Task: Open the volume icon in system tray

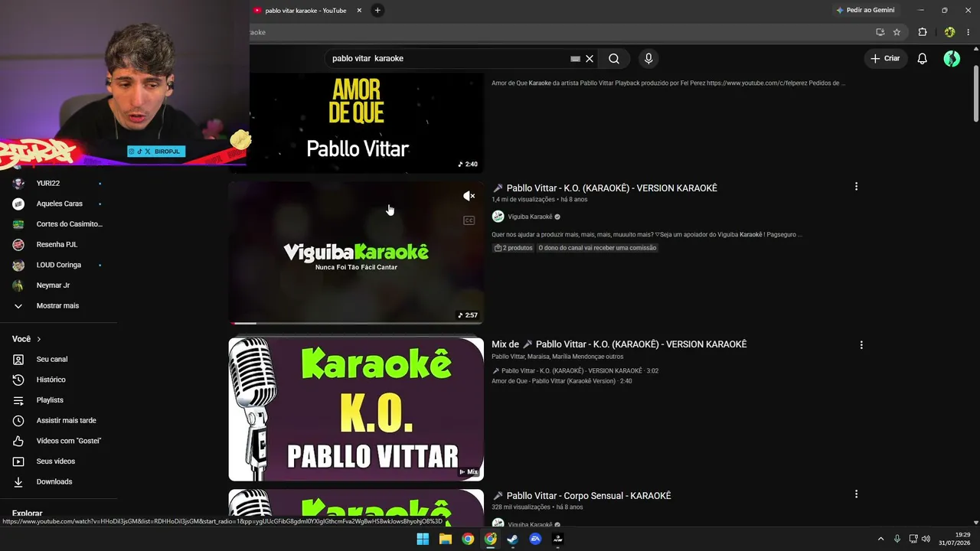Action: point(926,539)
